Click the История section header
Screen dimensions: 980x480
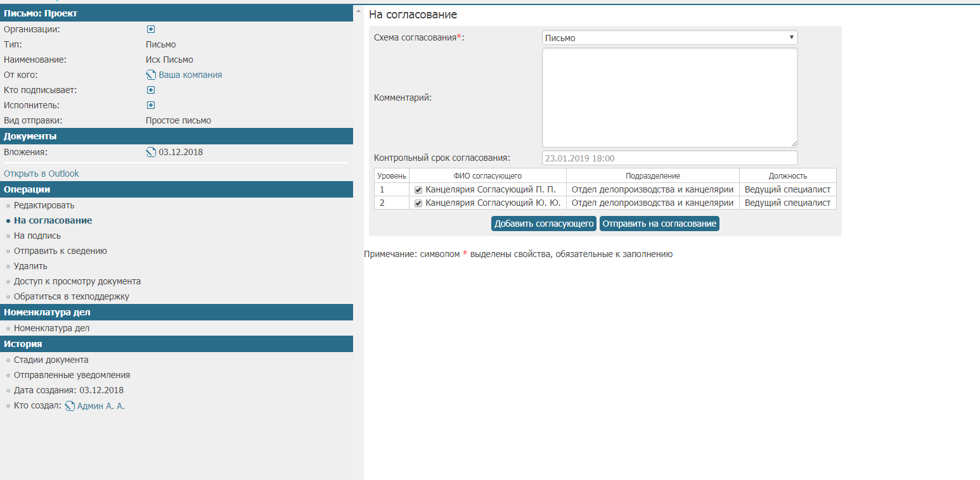click(176, 344)
